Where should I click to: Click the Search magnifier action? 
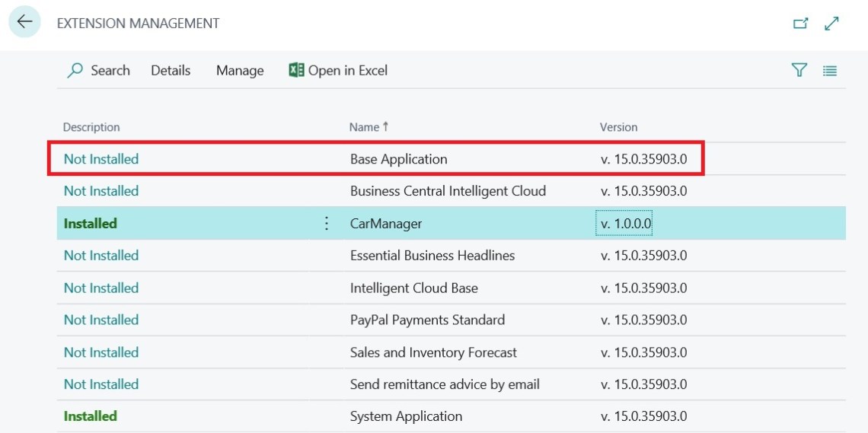(98, 70)
